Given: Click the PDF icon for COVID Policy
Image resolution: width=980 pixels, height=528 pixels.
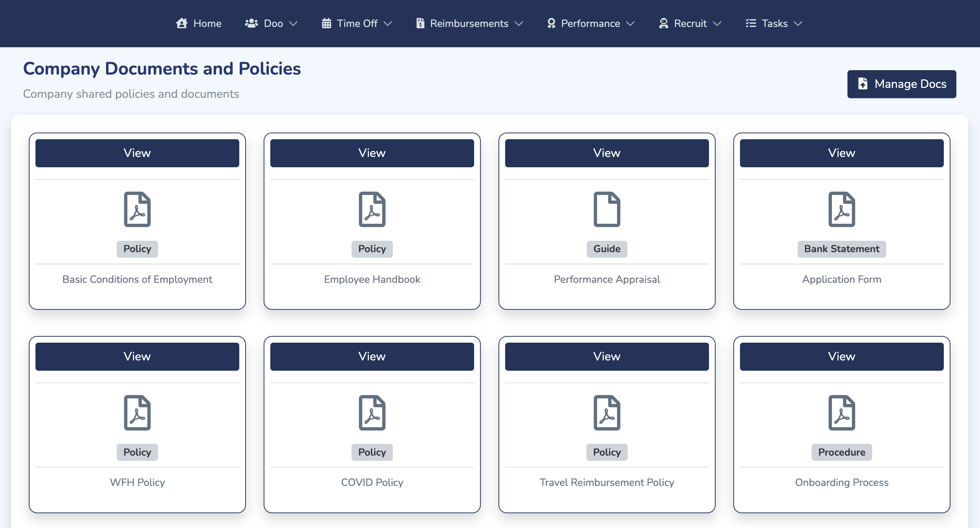Looking at the screenshot, I should (372, 413).
